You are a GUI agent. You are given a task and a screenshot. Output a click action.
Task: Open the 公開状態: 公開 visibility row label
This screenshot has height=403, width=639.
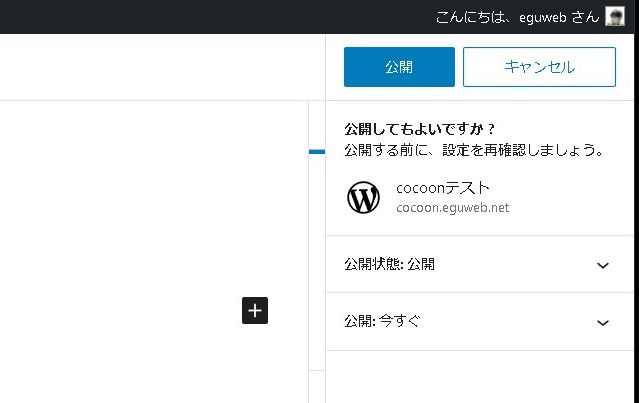coord(389,265)
